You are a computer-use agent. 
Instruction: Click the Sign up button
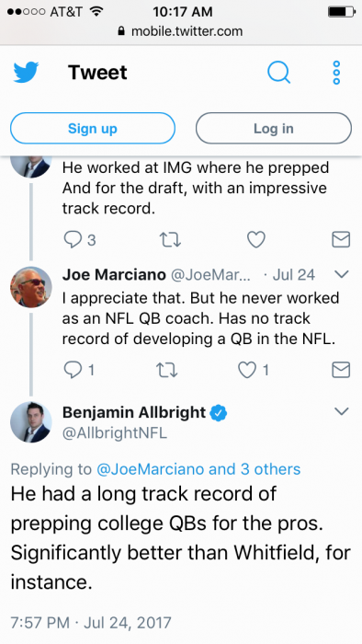tap(93, 128)
